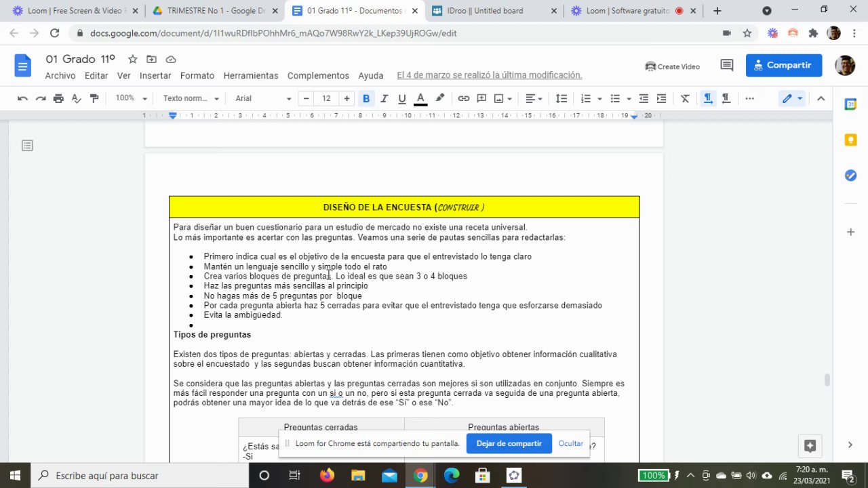Screen dimensions: 868x488
Task: Open the Formato menu
Action: pos(197,75)
